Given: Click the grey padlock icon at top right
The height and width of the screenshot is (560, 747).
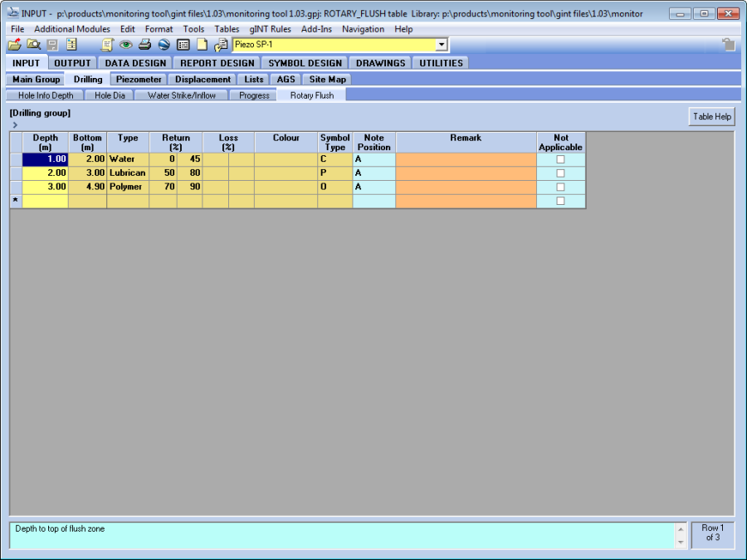Looking at the screenshot, I should coord(728,45).
